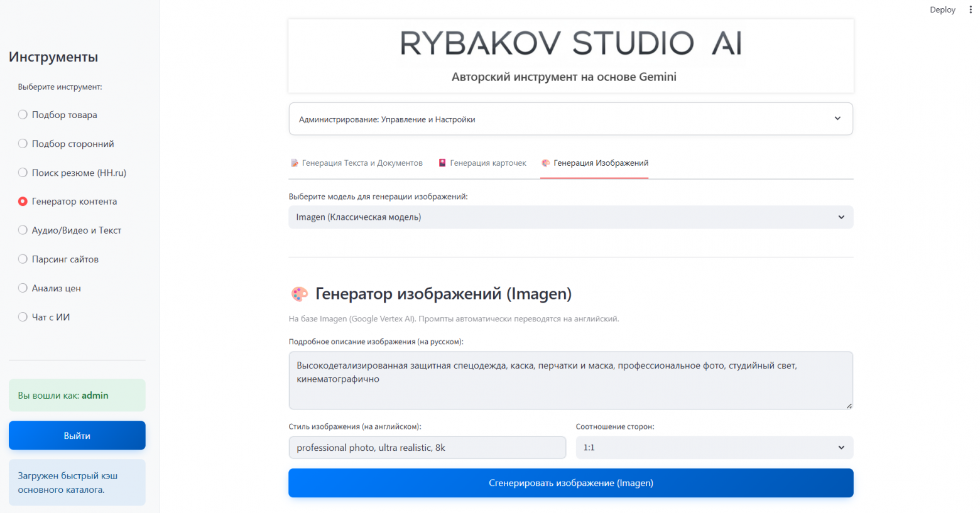980x513 pixels.
Task: Switch to Генерация Текста и Документов tab
Action: click(356, 163)
